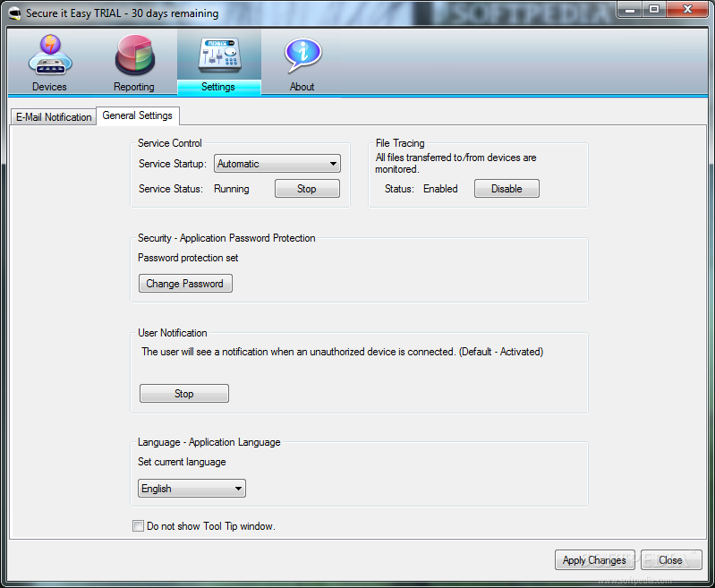Disable file tracing

coord(506,189)
